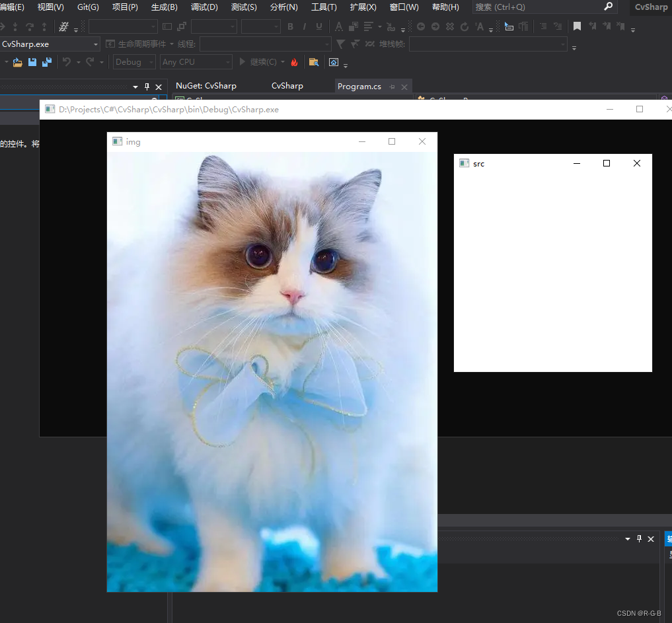The width and height of the screenshot is (672, 623).
Task: Pin the Program.cs tab
Action: [x=392, y=87]
